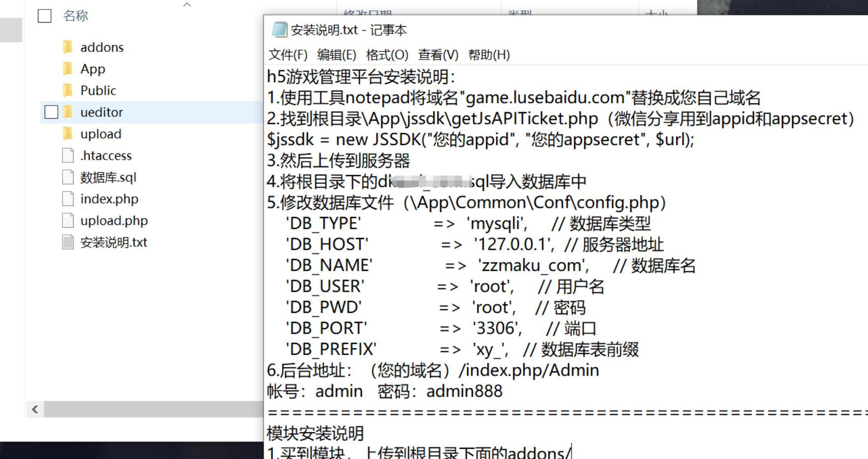
Task: Click the sort chevron above 名称 column
Action: (x=187, y=5)
